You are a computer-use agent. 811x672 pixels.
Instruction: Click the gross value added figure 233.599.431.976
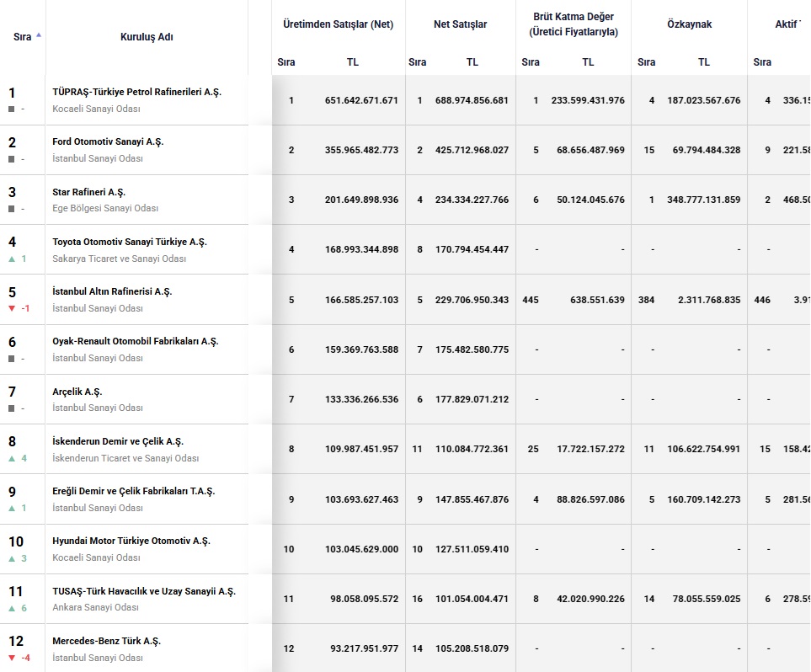(588, 100)
